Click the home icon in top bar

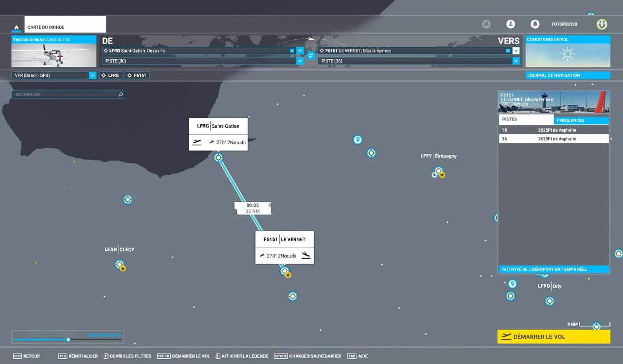[17, 27]
